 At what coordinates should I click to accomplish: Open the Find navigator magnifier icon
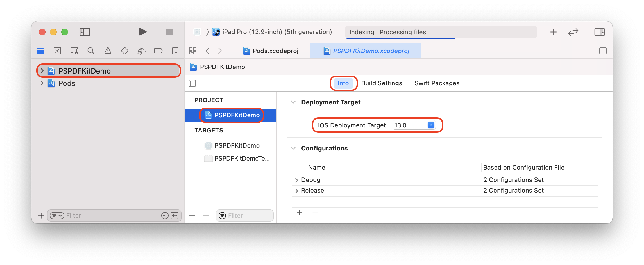tap(91, 51)
